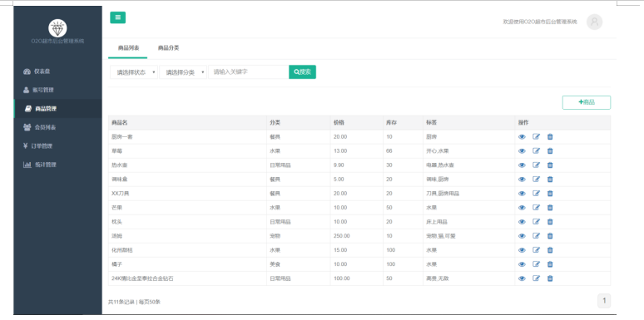This screenshot has height=320, width=644.
Task: View the XX刀具 product via eye icon
Action: pos(522,194)
